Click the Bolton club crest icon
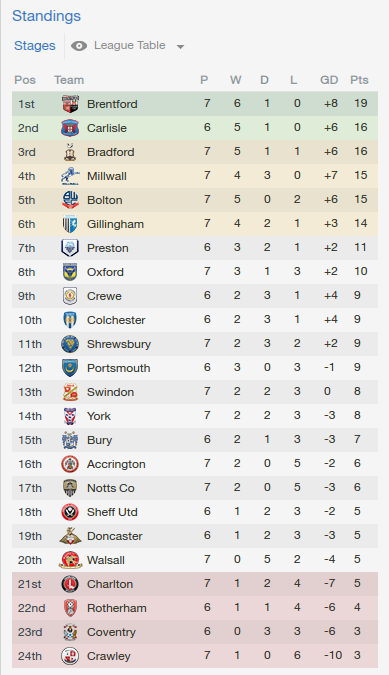Viewport: 389px width, 675px height. click(x=70, y=200)
